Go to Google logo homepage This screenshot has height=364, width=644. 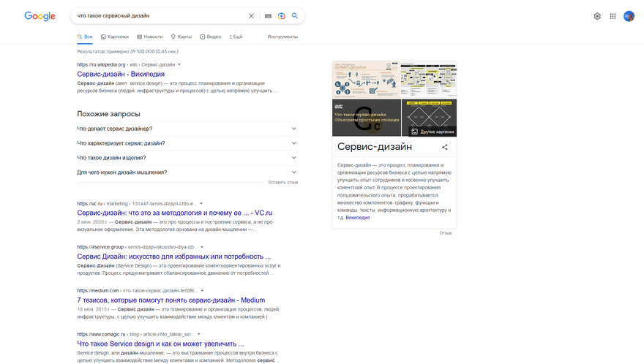40,16
